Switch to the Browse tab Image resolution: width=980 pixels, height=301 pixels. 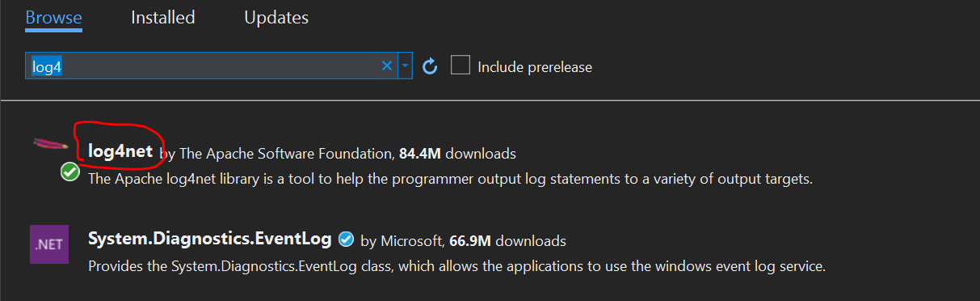tap(53, 17)
